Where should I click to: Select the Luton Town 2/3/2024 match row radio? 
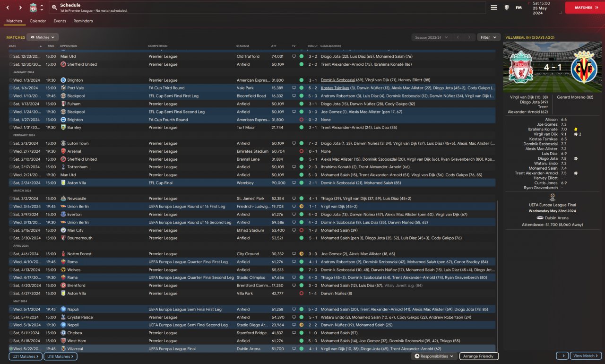(11, 143)
